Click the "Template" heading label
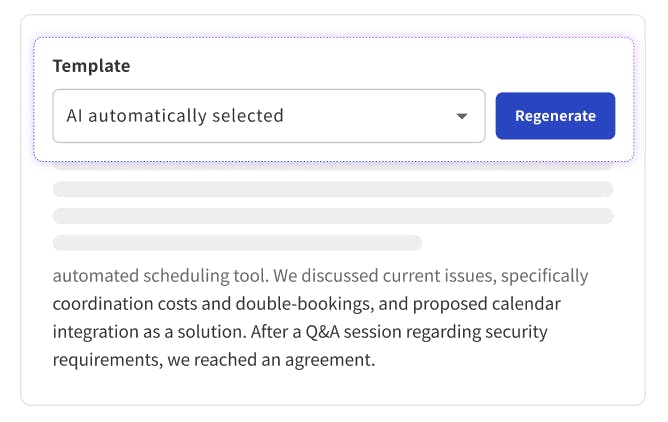This screenshot has width=668, height=422. pos(91,66)
